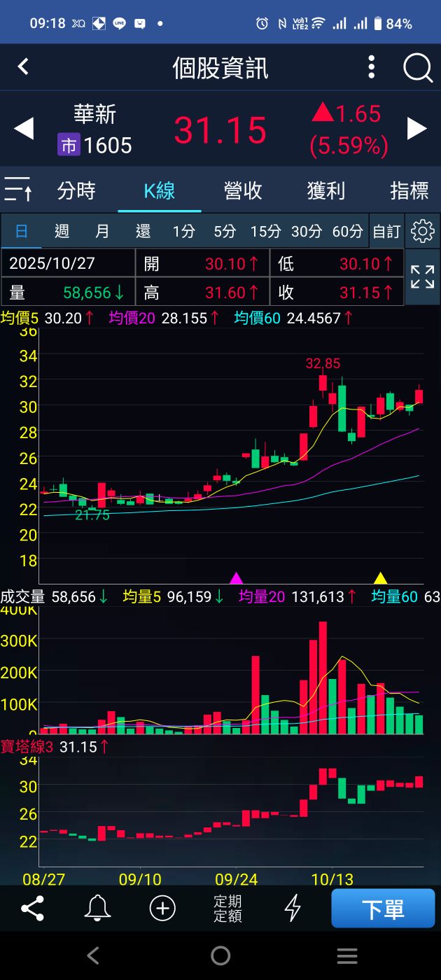
Task: Tap the 高 31.60 high value cell
Action: (202, 292)
